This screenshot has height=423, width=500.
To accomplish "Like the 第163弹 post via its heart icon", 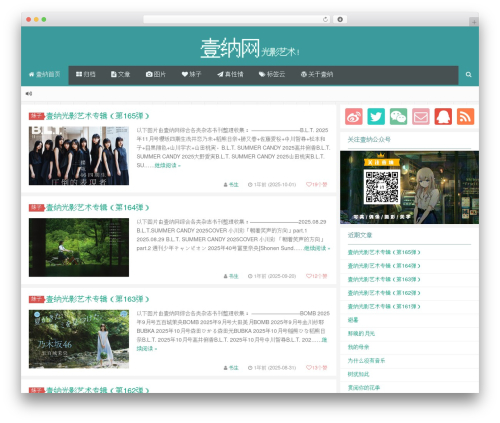I will (309, 368).
